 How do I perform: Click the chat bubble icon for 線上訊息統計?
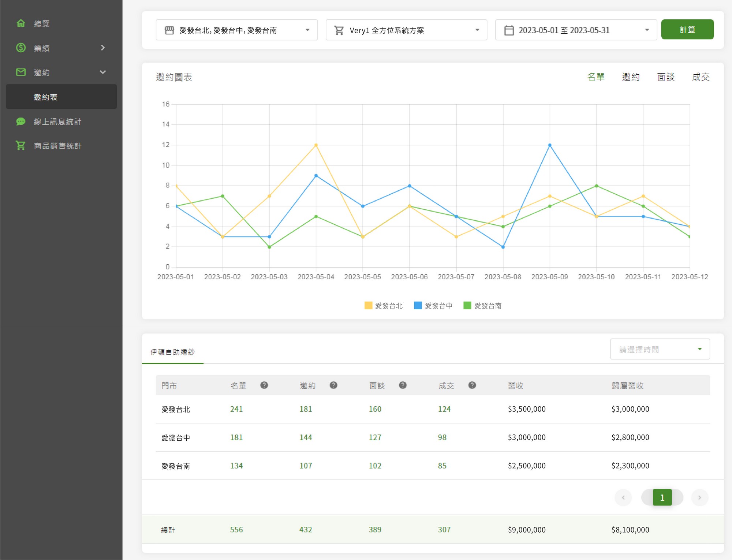(21, 122)
